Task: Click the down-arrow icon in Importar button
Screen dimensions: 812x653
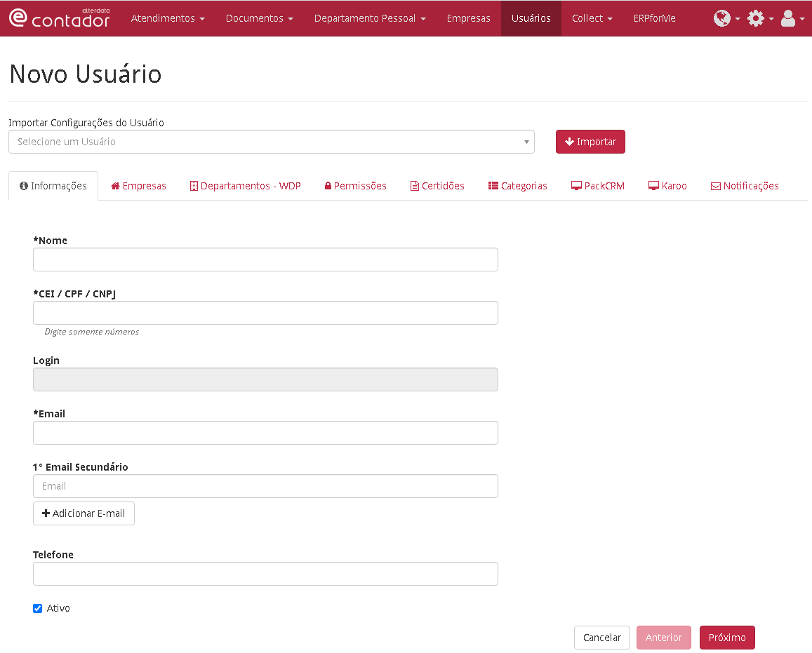Action: (570, 141)
